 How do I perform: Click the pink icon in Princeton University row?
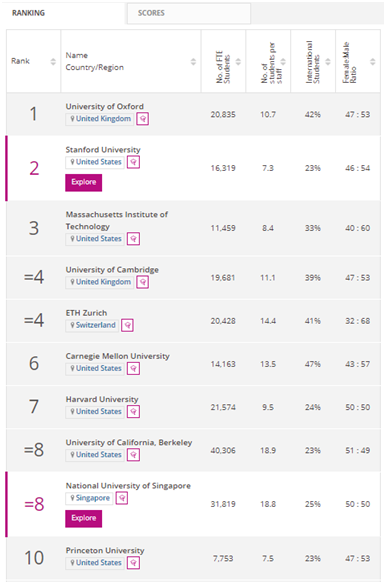coord(133,563)
